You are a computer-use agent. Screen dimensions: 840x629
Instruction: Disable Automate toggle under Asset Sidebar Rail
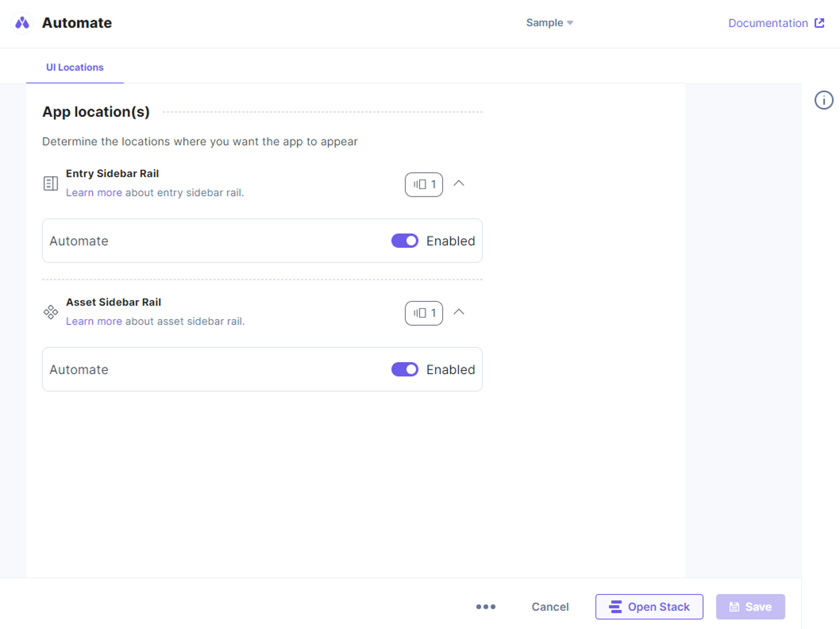click(x=405, y=370)
